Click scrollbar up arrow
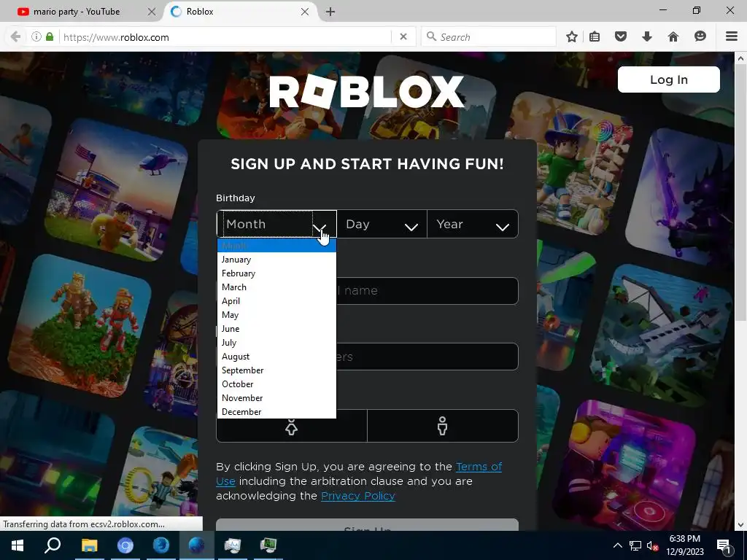 [740, 58]
